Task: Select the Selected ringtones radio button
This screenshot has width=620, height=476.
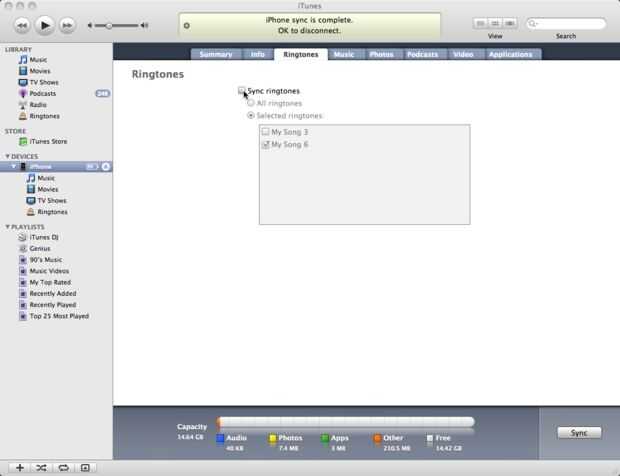Action: tap(251, 115)
